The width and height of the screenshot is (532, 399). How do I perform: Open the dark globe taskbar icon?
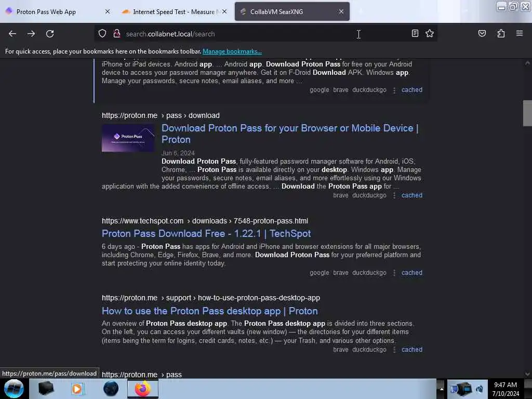(x=111, y=389)
